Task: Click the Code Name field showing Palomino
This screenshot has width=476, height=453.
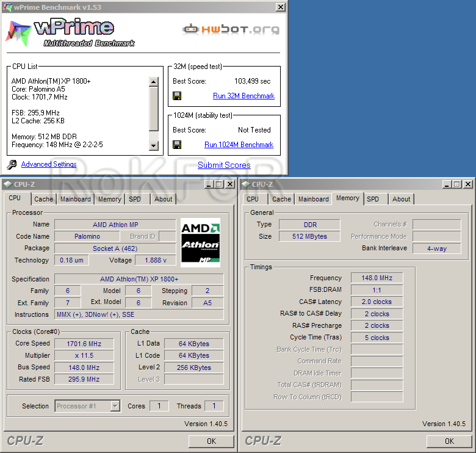Action: 87,236
